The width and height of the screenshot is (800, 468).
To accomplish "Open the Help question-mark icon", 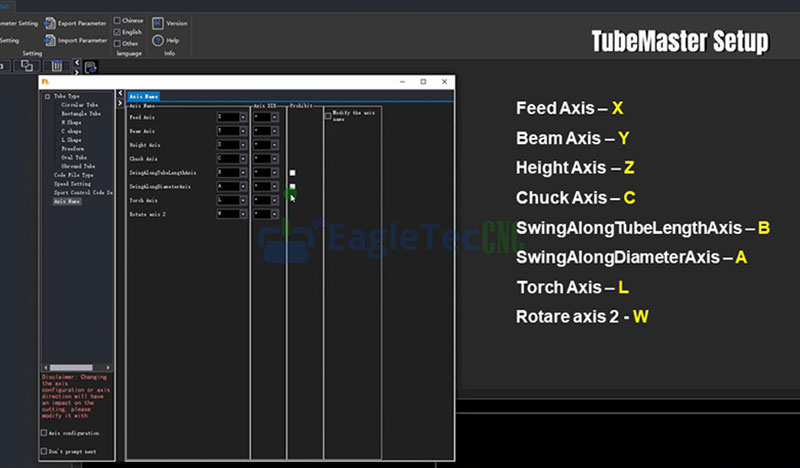I will tap(158, 40).
